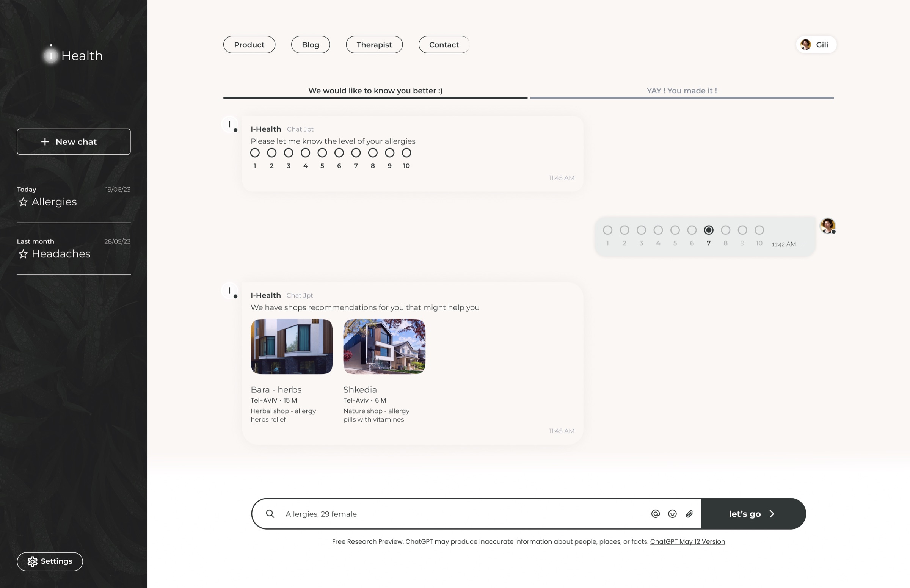Screen dimensions: 910x588
Task: Click the Bara - herbs shop title
Action: (x=276, y=389)
